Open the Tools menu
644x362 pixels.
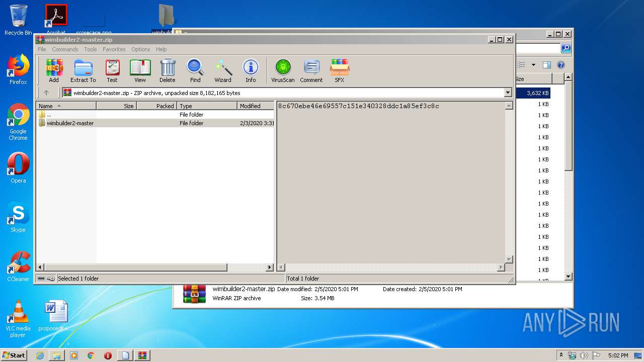click(91, 49)
